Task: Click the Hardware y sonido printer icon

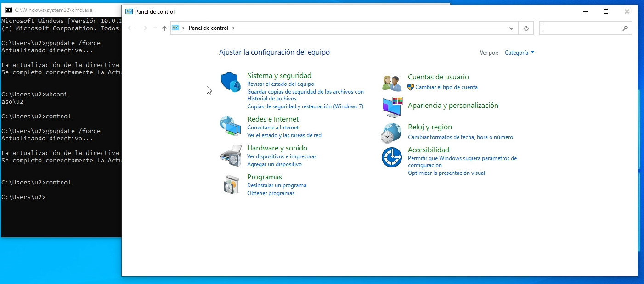Action: [231, 156]
